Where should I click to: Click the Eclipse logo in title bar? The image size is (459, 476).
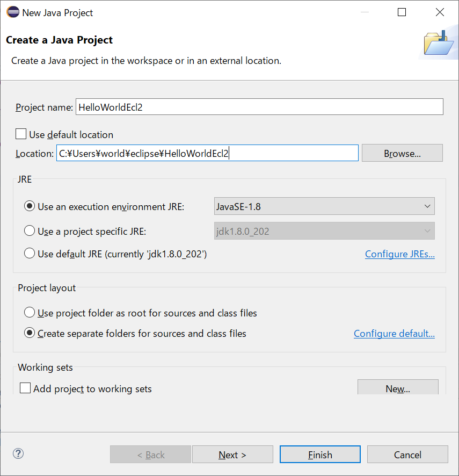click(12, 12)
